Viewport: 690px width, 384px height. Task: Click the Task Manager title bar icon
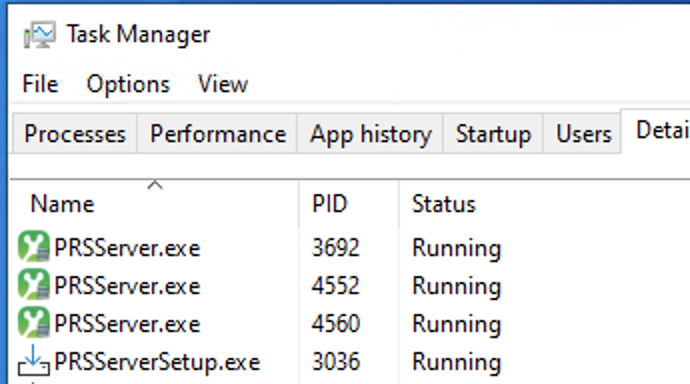[x=40, y=34]
